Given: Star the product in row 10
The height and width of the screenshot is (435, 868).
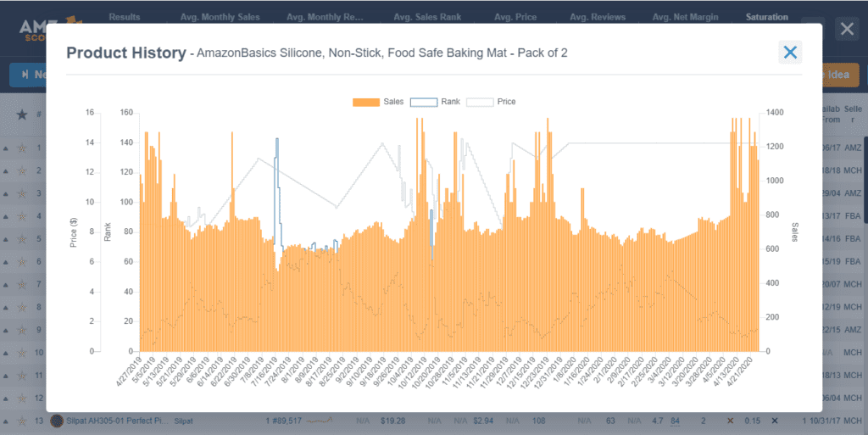Looking at the screenshot, I should 21,353.
